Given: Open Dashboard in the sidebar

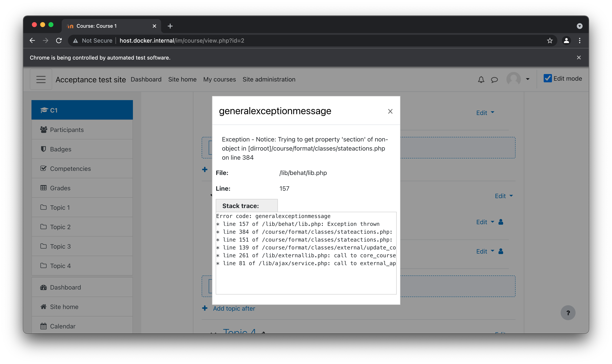Looking at the screenshot, I should 82,287.
